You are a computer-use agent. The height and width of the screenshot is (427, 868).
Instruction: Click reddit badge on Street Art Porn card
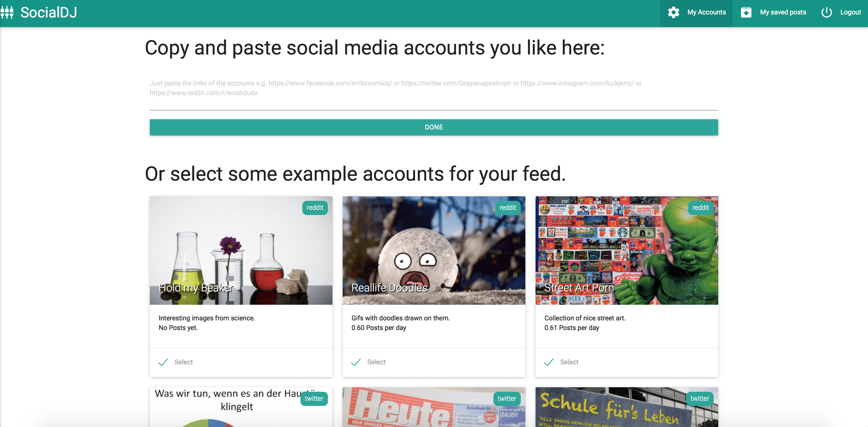click(700, 208)
